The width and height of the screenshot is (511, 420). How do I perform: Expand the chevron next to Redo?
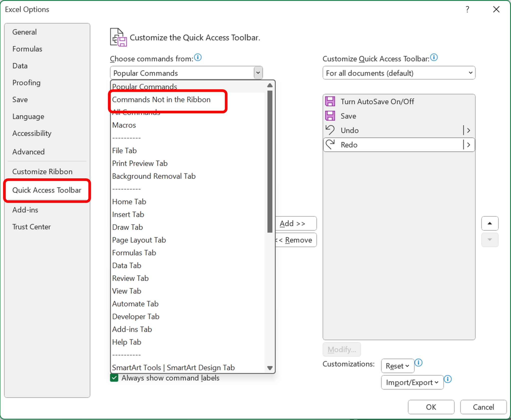(x=468, y=145)
